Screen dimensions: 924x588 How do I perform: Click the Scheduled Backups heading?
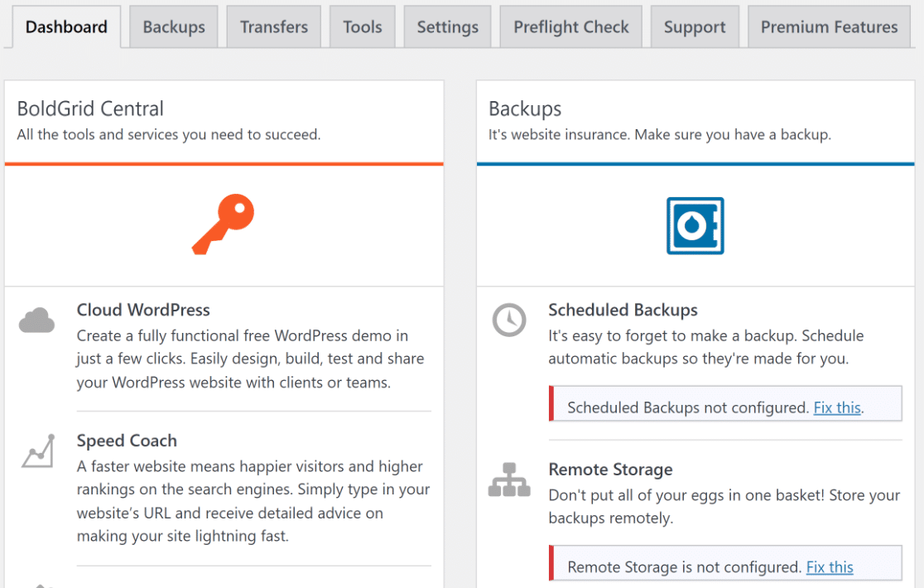tap(623, 310)
